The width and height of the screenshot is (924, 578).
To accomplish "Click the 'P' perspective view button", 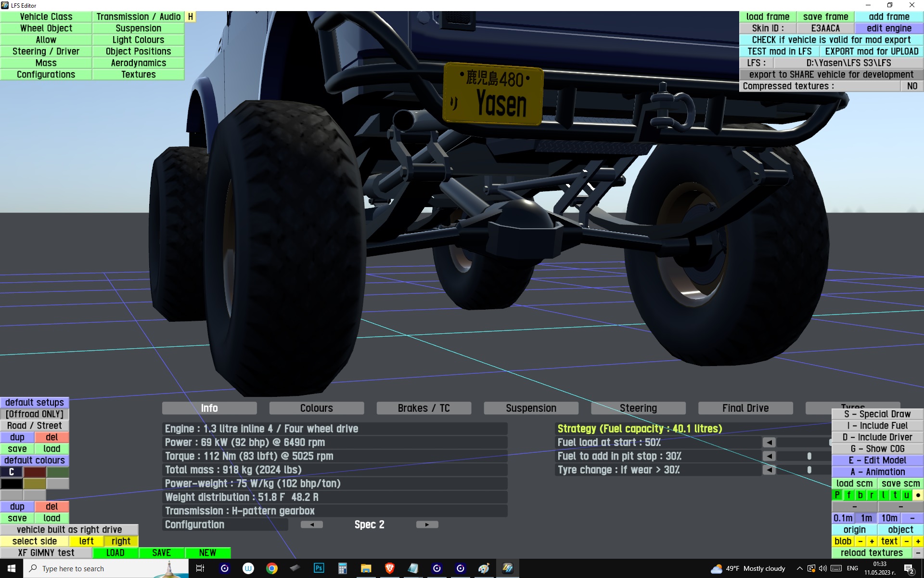I will point(837,495).
